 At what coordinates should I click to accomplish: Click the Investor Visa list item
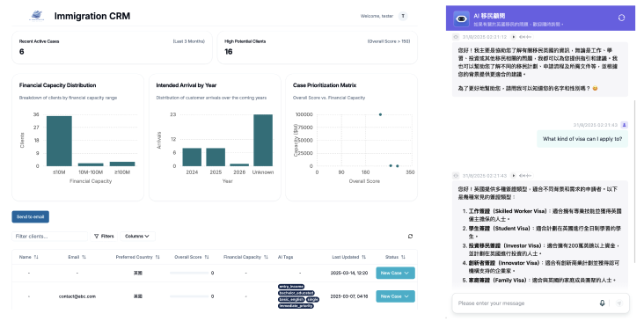click(545, 249)
